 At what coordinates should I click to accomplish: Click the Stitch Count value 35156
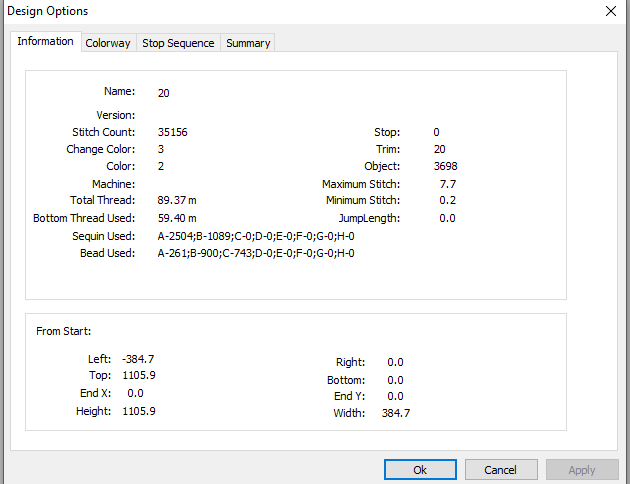172,132
